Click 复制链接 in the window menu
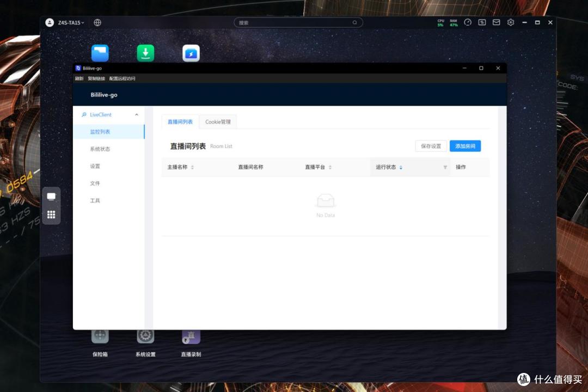588x392 pixels. pos(96,78)
